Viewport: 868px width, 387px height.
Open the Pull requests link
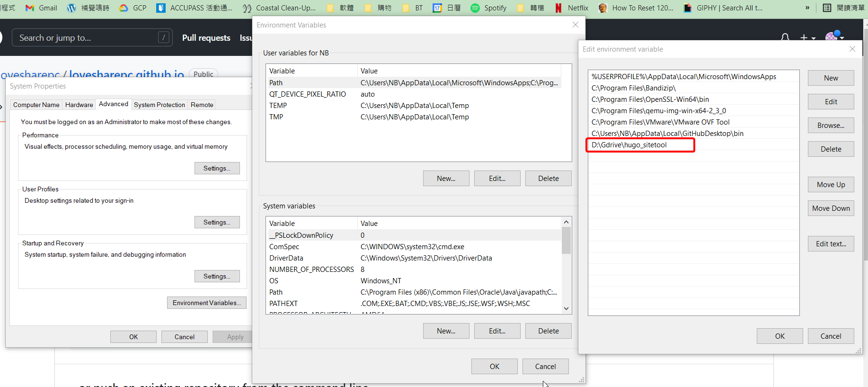206,38
